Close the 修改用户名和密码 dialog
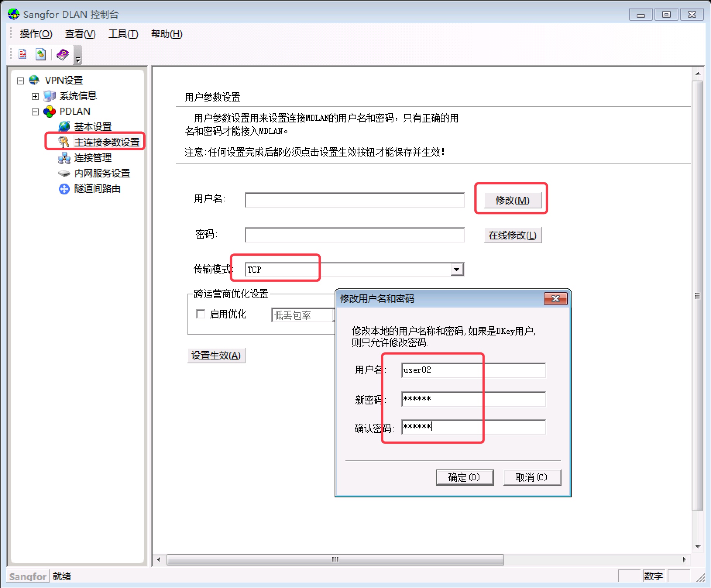711x588 pixels. pyautogui.click(x=555, y=299)
